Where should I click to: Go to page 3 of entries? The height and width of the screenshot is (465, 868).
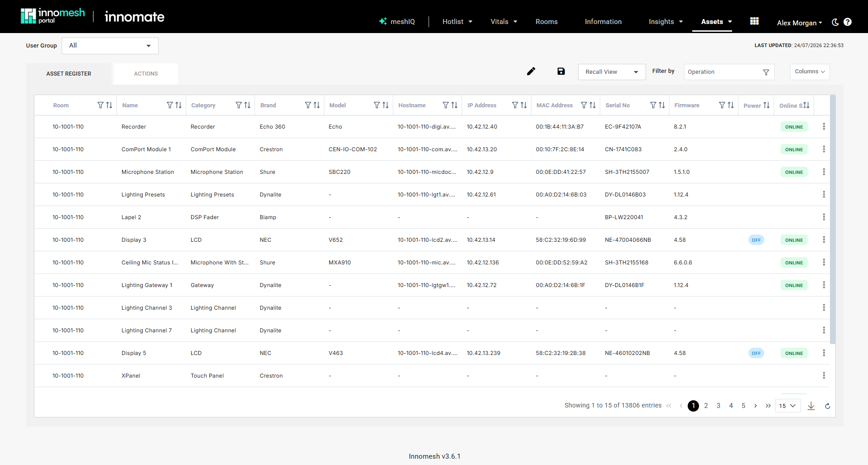pyautogui.click(x=719, y=406)
